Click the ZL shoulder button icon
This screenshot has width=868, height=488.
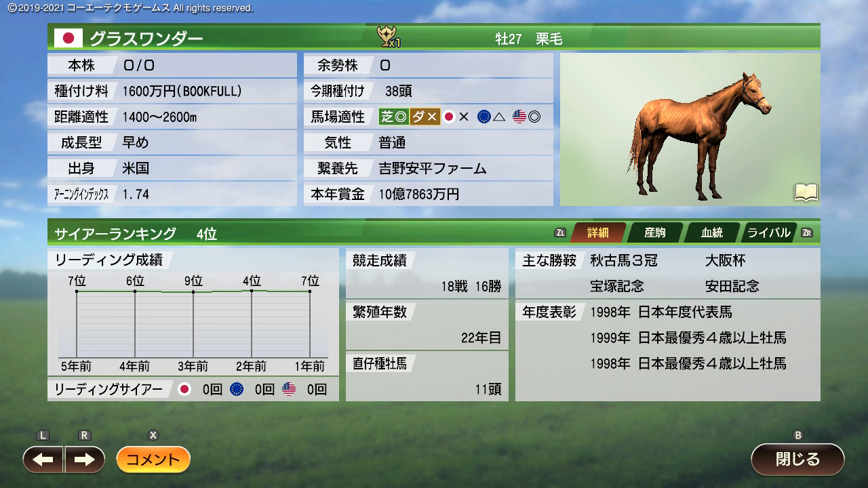tap(560, 233)
